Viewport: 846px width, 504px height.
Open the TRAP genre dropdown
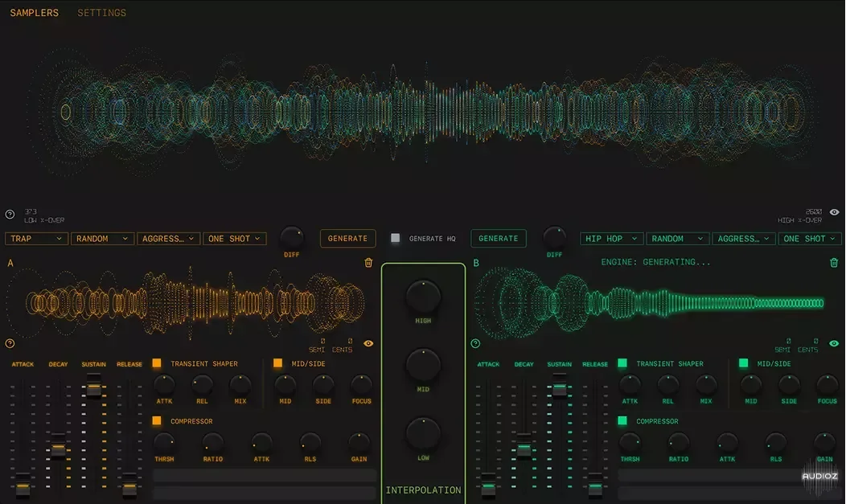36,238
